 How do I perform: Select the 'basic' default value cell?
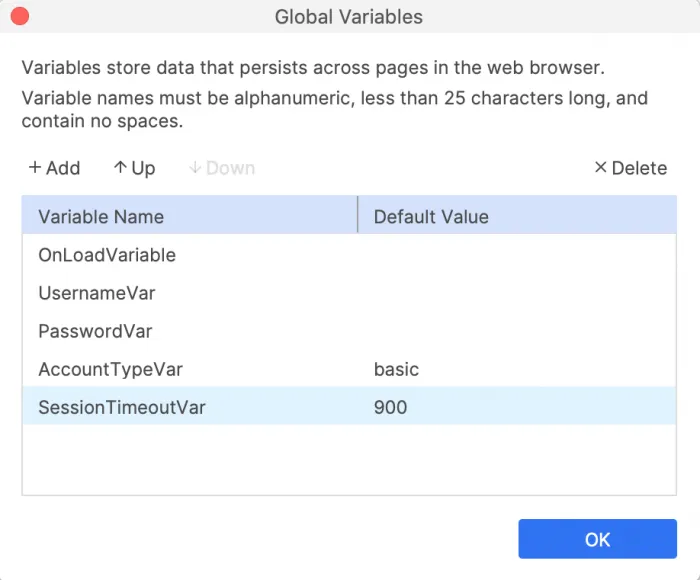coord(397,369)
